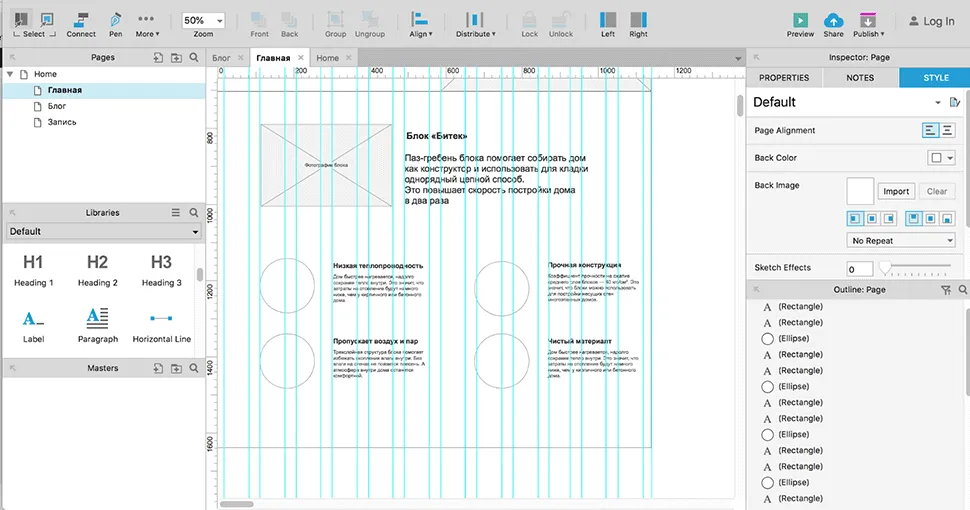Add a new page in the Pages panel
The image size is (970, 510).
[159, 58]
